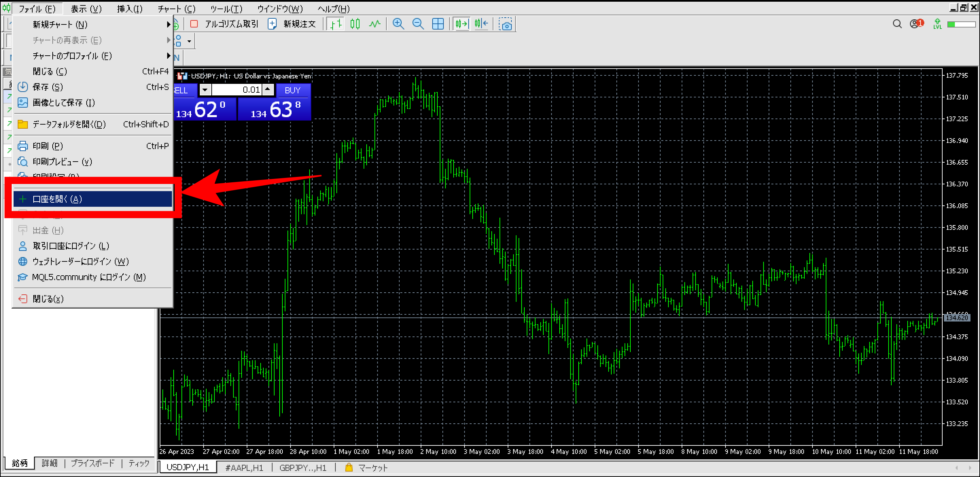
Task: Switch to the #AAPL,H1 chart tab
Action: pyautogui.click(x=244, y=467)
